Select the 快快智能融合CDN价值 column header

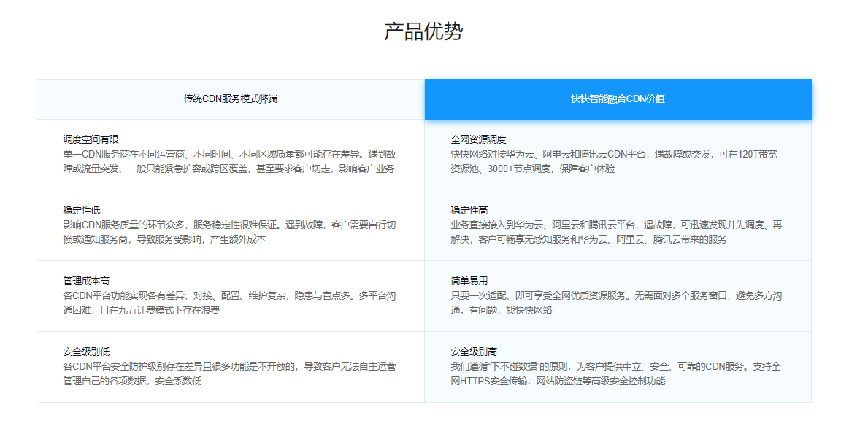pyautogui.click(x=618, y=99)
